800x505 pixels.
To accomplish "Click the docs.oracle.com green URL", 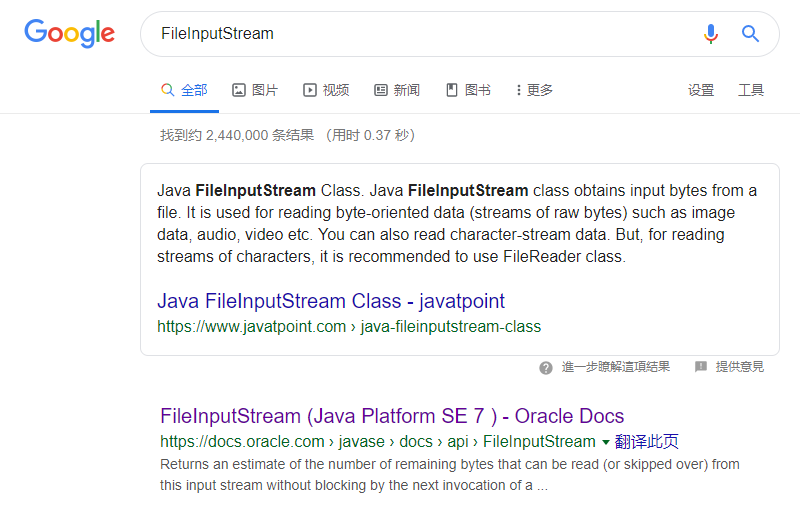I will (378, 442).
